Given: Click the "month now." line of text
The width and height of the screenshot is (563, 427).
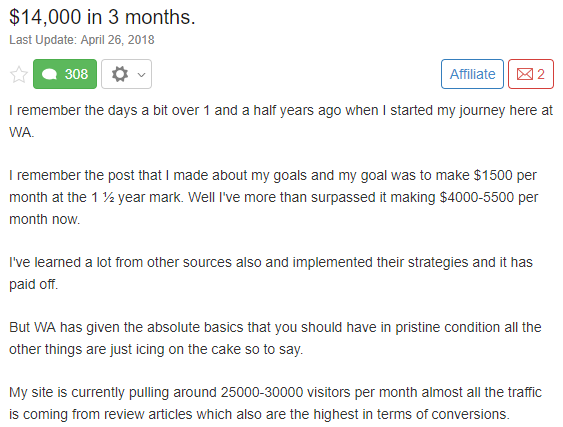Looking at the screenshot, I should pos(45,219).
